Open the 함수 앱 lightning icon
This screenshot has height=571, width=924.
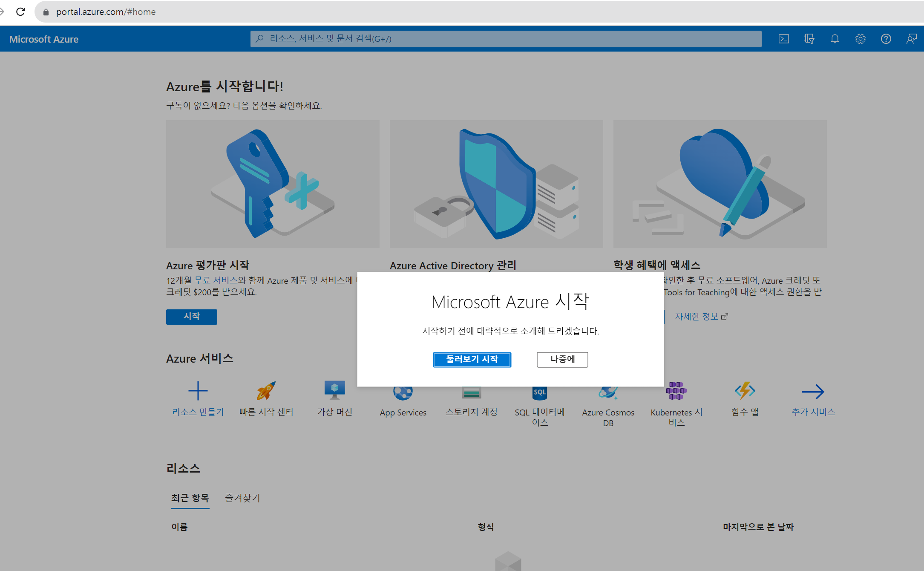(745, 391)
